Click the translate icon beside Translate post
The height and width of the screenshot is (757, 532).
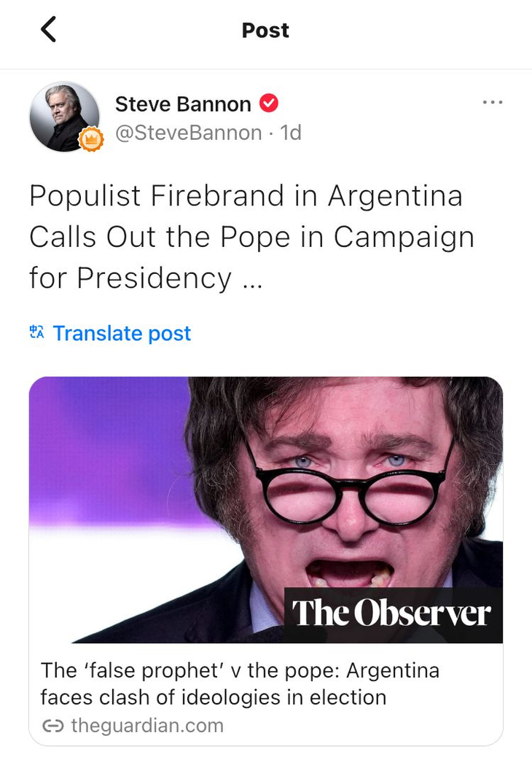(36, 333)
